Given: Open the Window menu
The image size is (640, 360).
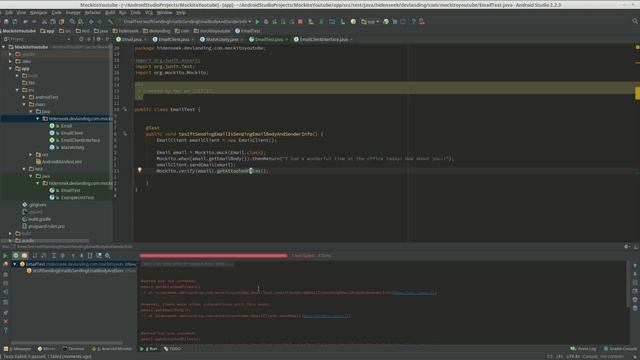Looking at the screenshot, I should coord(164,13).
